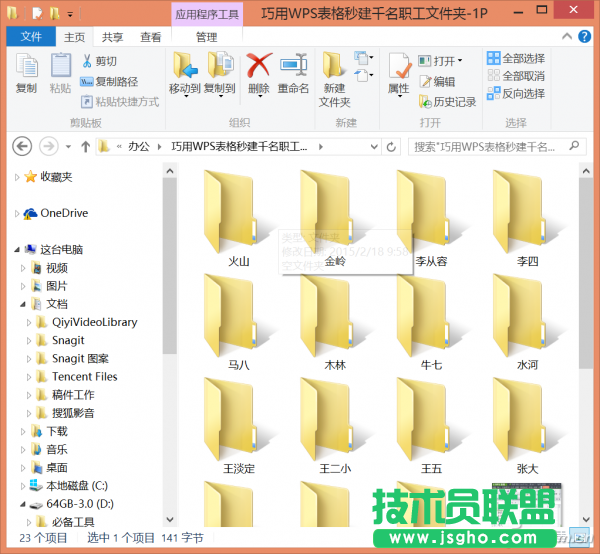Click Select all (全部选择)
The height and width of the screenshot is (554, 600).
tap(516, 59)
